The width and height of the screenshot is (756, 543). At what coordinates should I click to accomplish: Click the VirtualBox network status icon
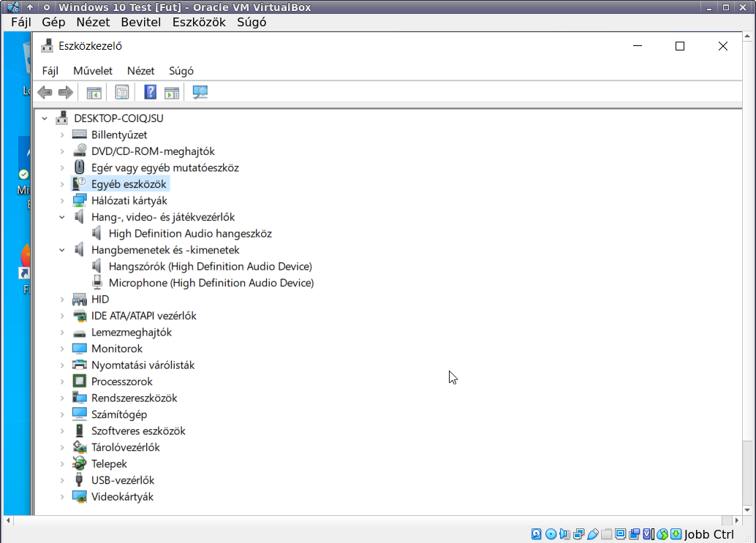tap(578, 533)
